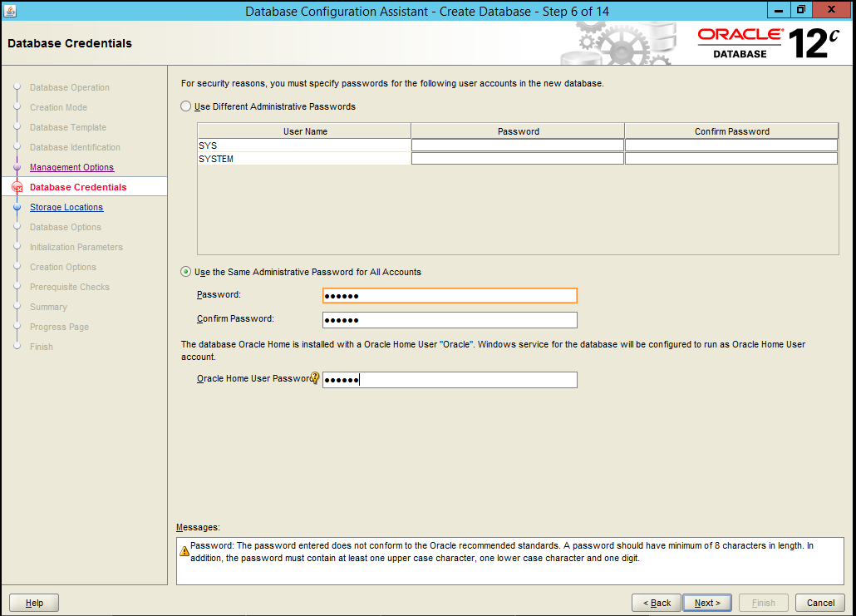The width and height of the screenshot is (856, 616).
Task: Focus the Confirm Password input field
Action: coord(450,320)
